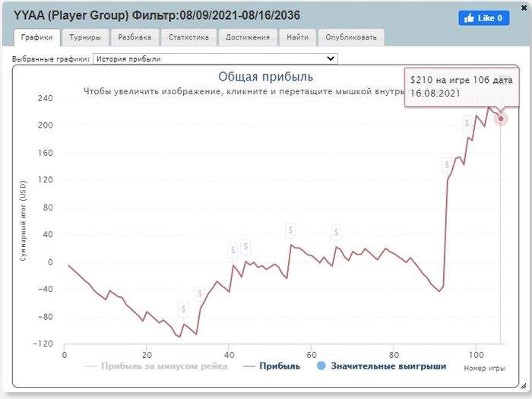Click the Выбранные графики label

pyautogui.click(x=51, y=59)
